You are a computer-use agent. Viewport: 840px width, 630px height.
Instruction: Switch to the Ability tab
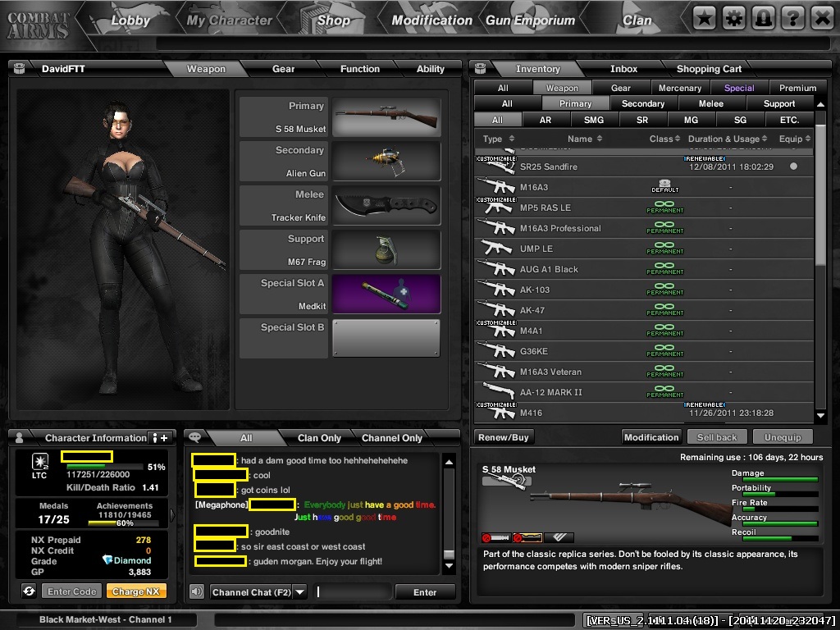point(430,69)
